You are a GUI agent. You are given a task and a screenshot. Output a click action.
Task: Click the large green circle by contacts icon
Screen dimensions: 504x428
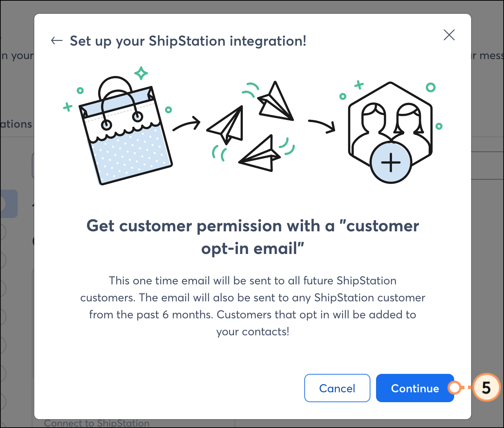pyautogui.click(x=430, y=87)
